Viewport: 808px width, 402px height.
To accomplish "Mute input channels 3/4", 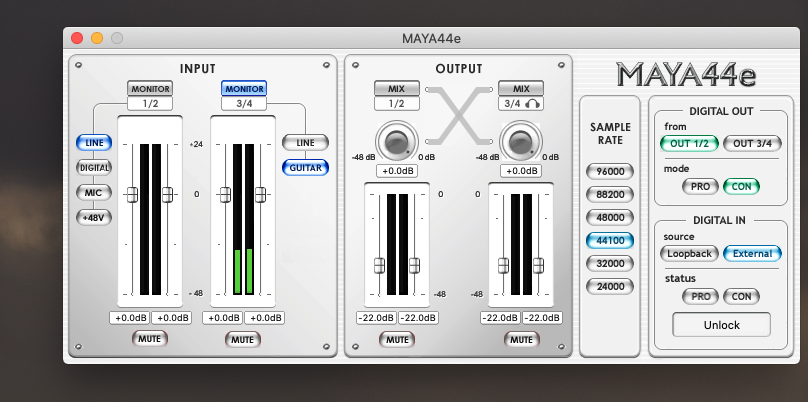I will (x=243, y=340).
